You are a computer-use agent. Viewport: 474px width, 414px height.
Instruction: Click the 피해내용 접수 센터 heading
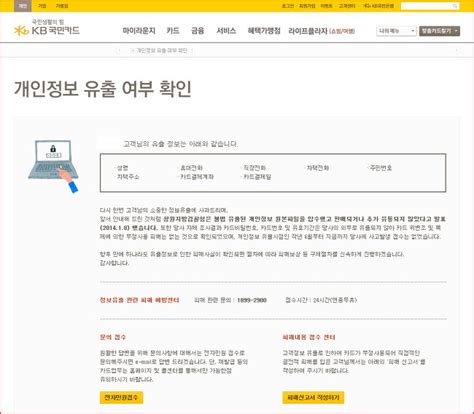click(309, 337)
